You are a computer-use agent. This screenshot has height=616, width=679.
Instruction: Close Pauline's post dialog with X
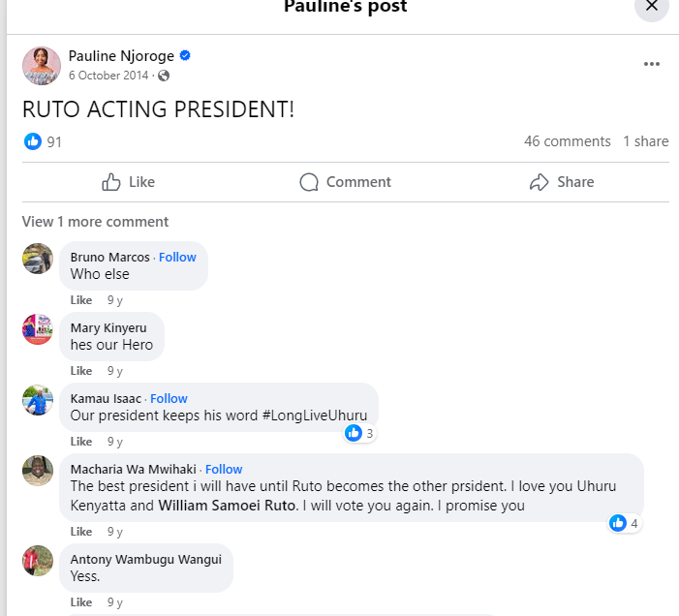click(652, 6)
